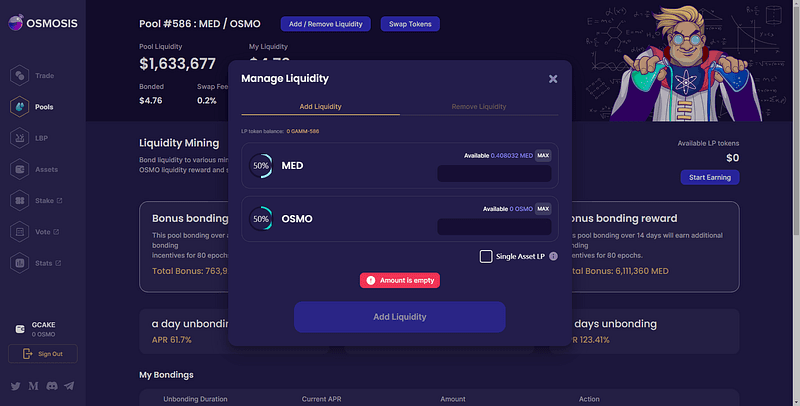
Task: Click the '0 GAMM-586' LP token balance
Action: coord(303,131)
